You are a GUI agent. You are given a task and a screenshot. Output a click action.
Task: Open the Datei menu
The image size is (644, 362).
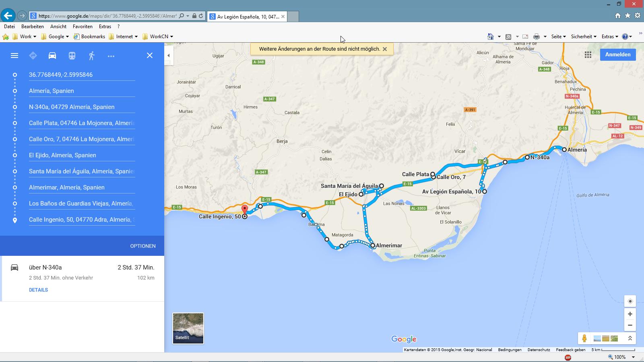pos(9,27)
